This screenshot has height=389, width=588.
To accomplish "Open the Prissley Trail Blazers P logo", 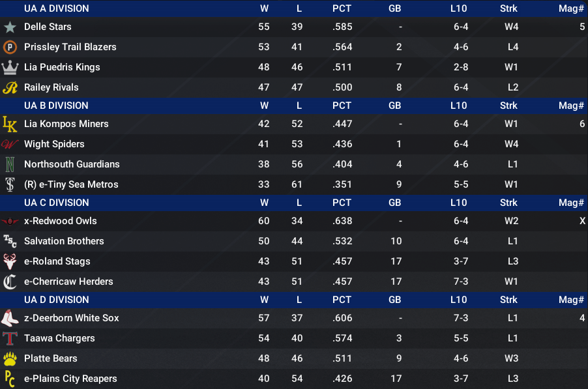I will [10, 47].
